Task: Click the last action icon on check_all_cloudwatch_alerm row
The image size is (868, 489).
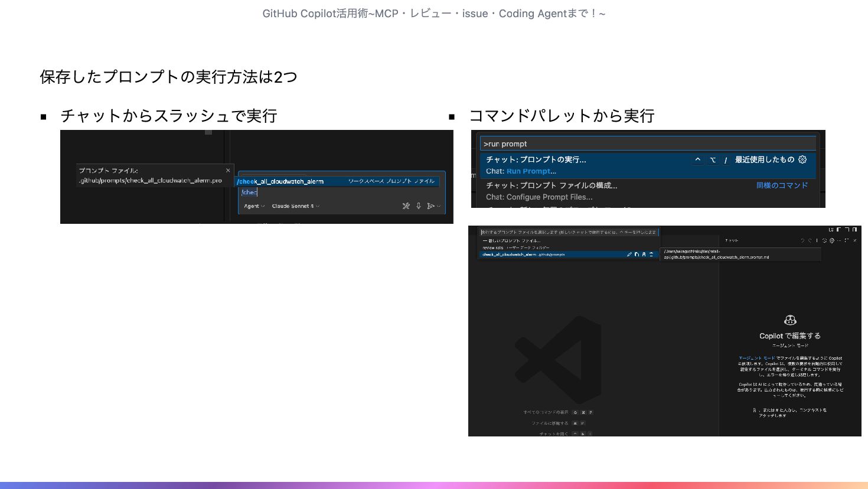Action: 651,255
